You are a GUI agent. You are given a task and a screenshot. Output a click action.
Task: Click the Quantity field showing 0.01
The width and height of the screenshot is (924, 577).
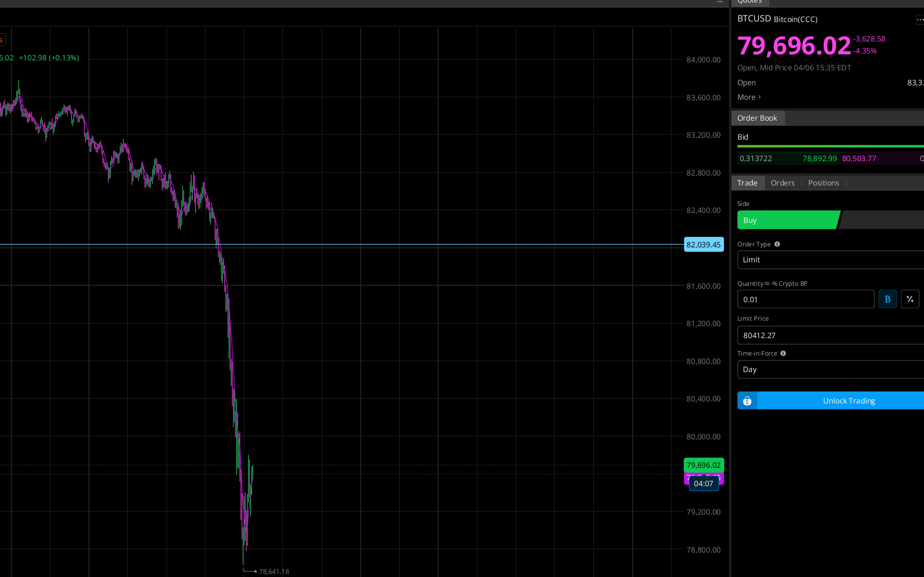(806, 299)
